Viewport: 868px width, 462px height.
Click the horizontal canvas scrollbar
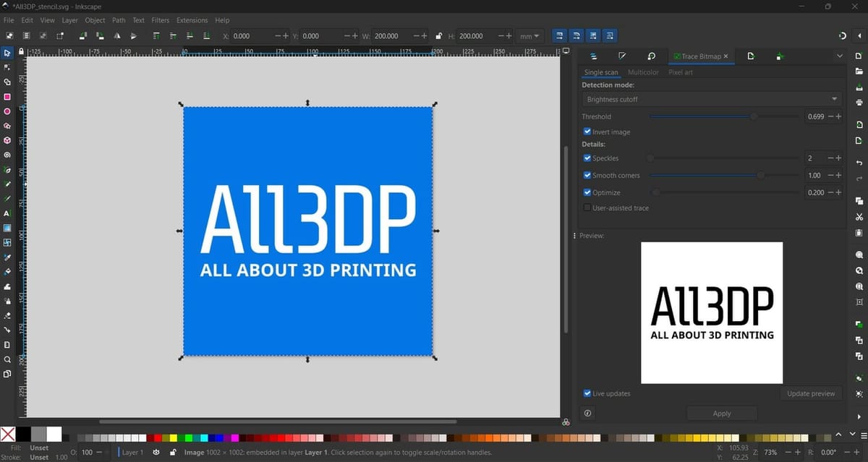[x=278, y=421]
